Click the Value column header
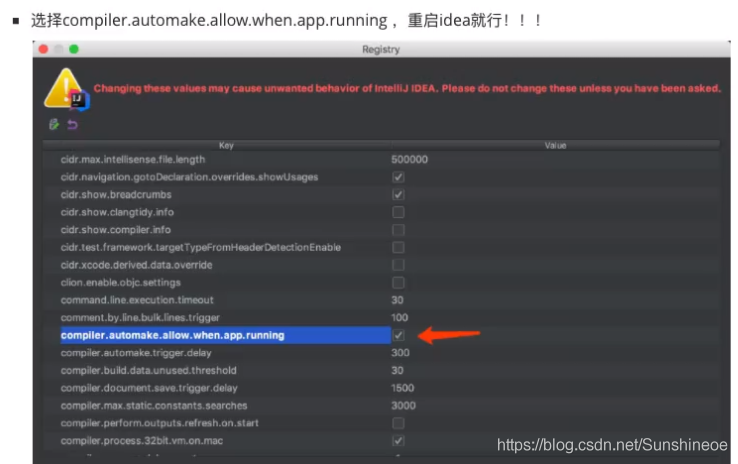 pyautogui.click(x=555, y=145)
